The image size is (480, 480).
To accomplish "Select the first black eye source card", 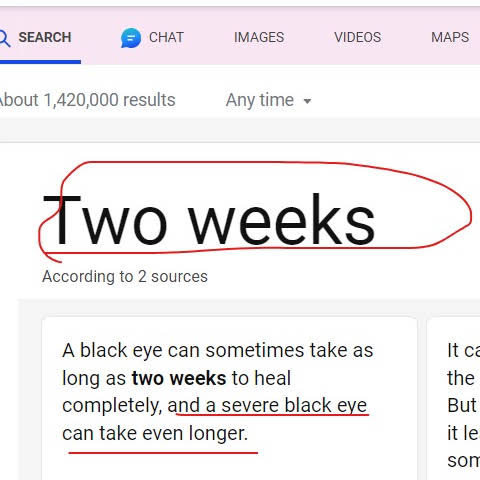I will pyautogui.click(x=229, y=398).
